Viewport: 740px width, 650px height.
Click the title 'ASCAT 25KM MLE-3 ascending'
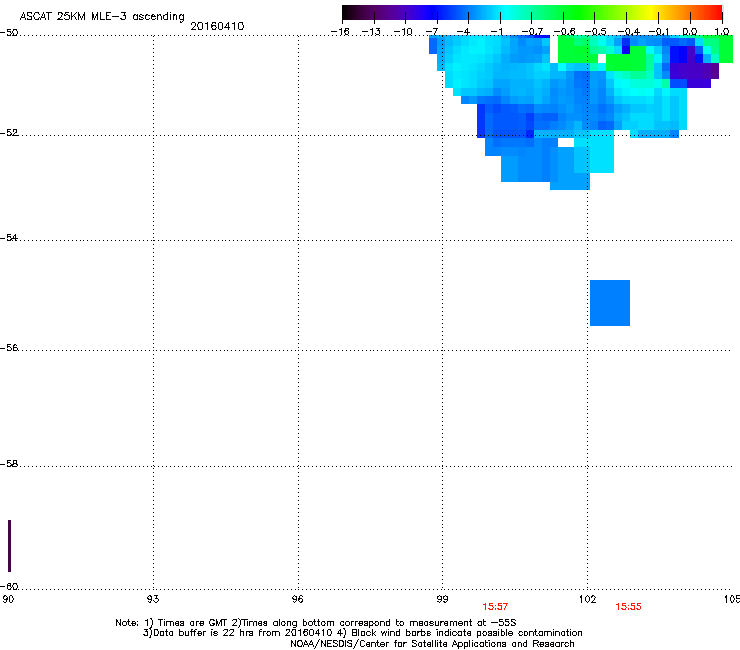102,16
